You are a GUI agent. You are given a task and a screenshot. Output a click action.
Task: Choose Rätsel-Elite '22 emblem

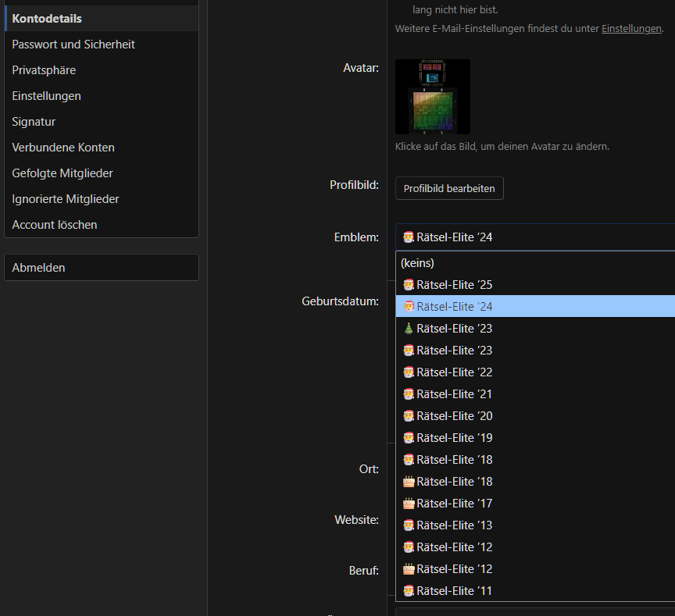click(x=535, y=372)
